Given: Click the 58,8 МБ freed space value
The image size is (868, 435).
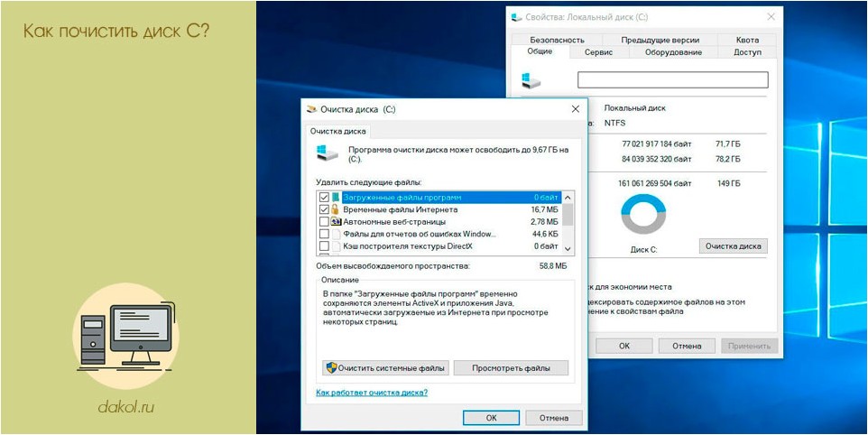Looking at the screenshot, I should (552, 266).
